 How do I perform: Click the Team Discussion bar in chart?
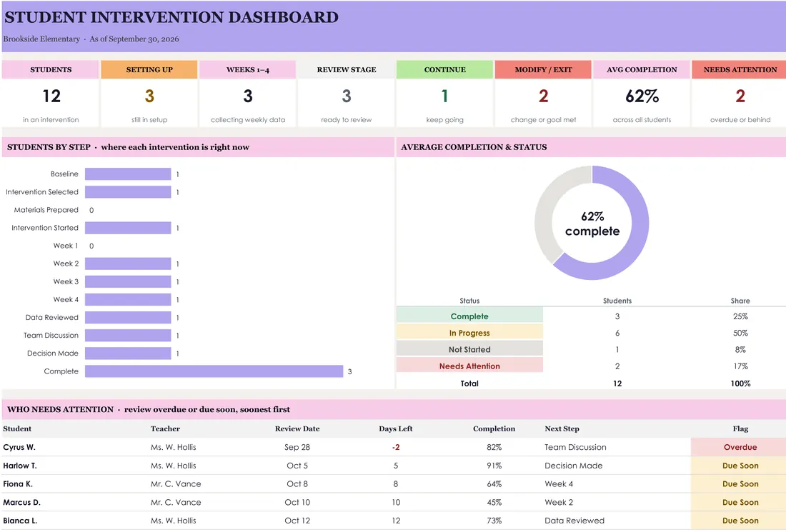click(x=128, y=335)
